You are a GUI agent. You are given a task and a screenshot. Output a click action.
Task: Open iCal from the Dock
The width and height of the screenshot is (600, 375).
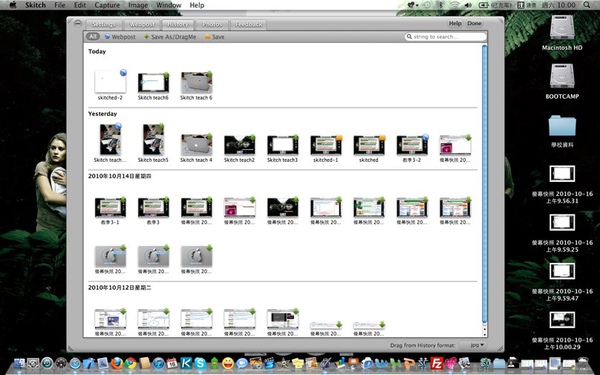tap(172, 363)
